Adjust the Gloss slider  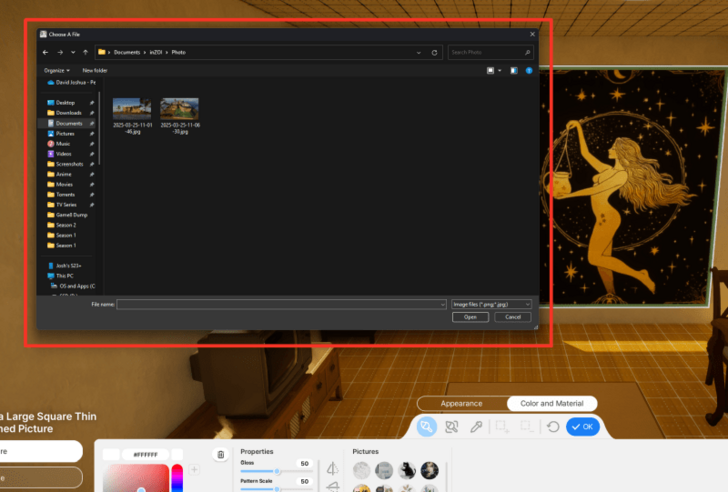(x=276, y=472)
